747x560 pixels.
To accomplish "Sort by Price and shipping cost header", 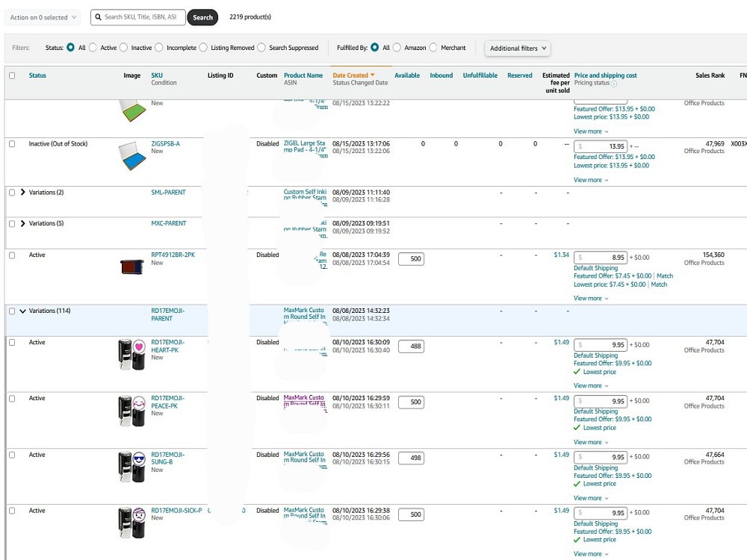I will click(606, 75).
